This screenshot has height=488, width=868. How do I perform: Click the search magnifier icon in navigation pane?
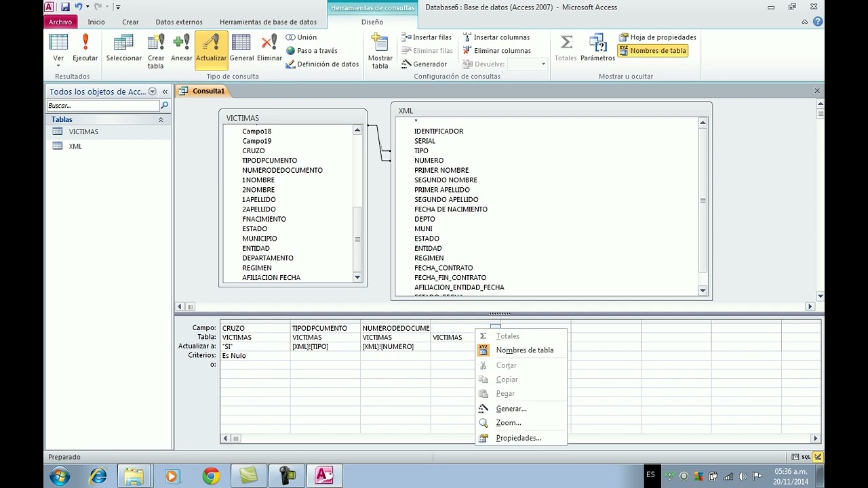point(164,106)
